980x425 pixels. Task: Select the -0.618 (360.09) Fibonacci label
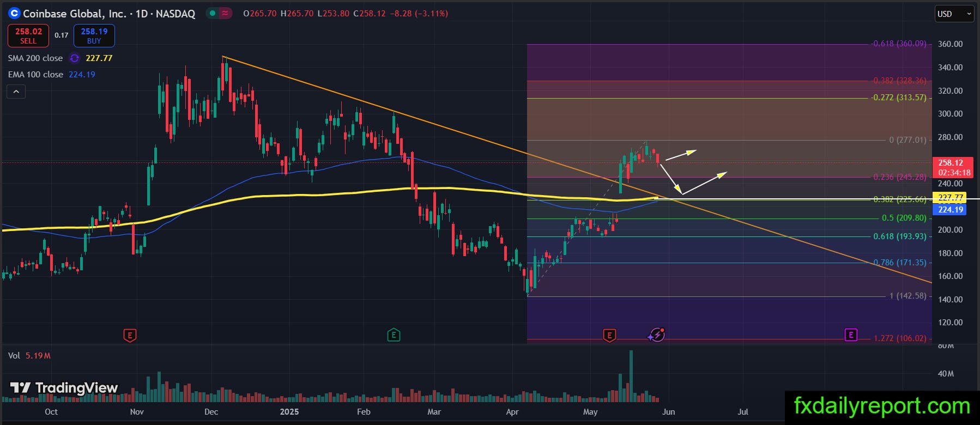pos(898,44)
